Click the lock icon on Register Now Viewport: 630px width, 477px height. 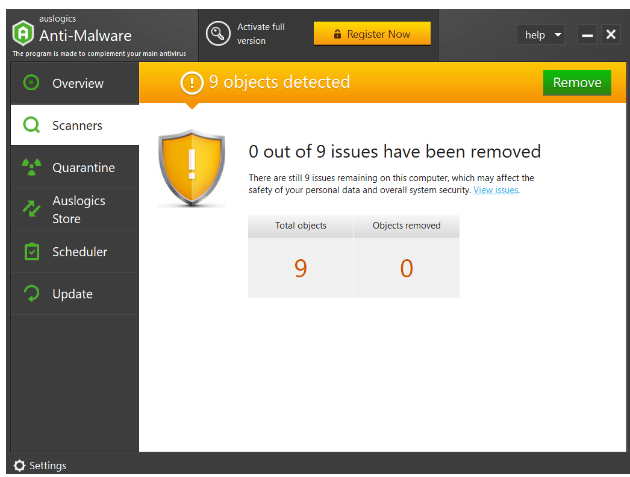[x=337, y=34]
